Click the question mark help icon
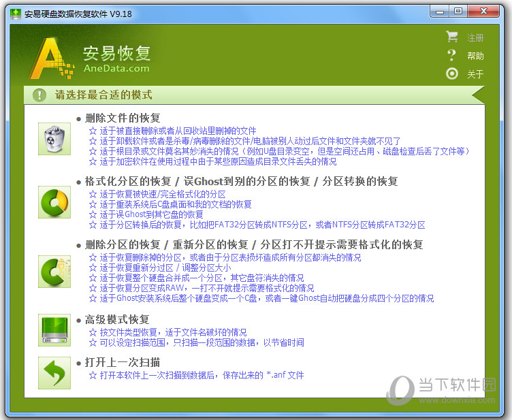 click(x=452, y=55)
